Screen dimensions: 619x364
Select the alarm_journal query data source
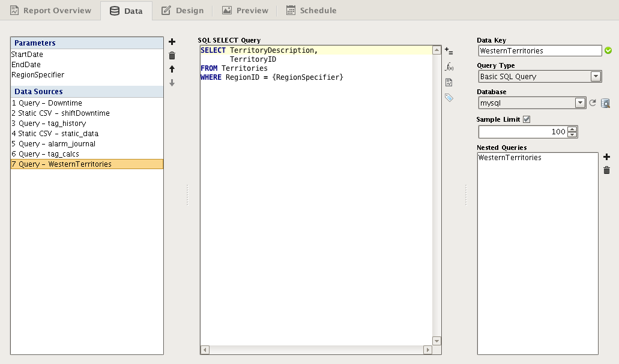[54, 143]
